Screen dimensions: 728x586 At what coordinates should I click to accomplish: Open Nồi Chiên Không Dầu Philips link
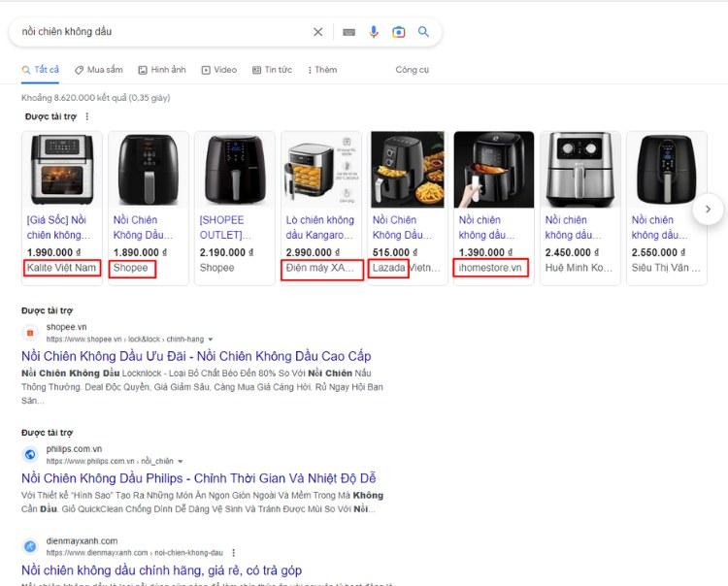(x=199, y=478)
